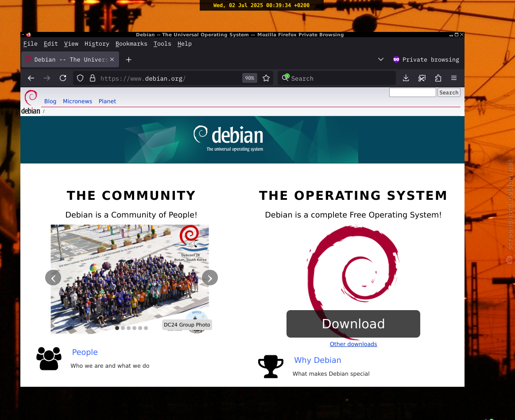
Task: Take a screenshot with the scissors icon
Action: tap(422, 78)
